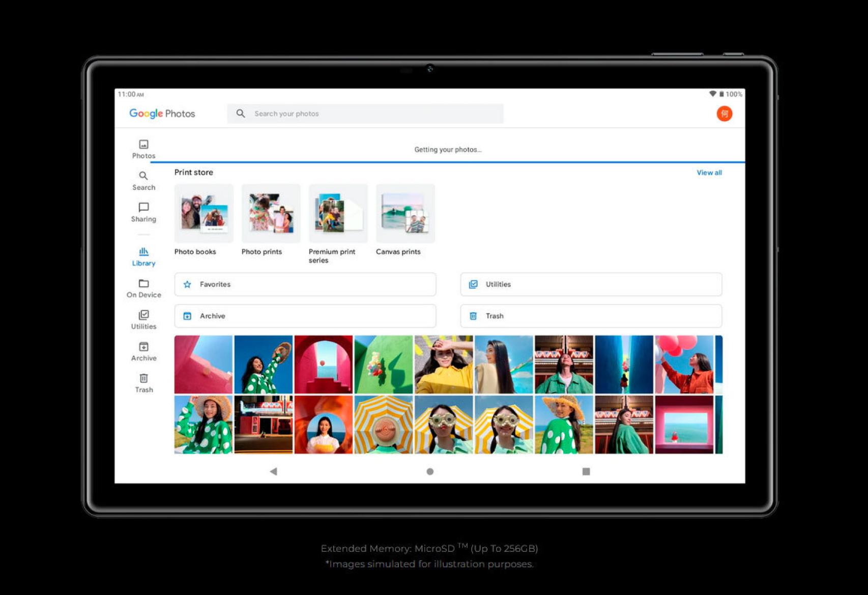Tap the orange account profile avatar
Viewport: 868px width, 595px height.
724,114
